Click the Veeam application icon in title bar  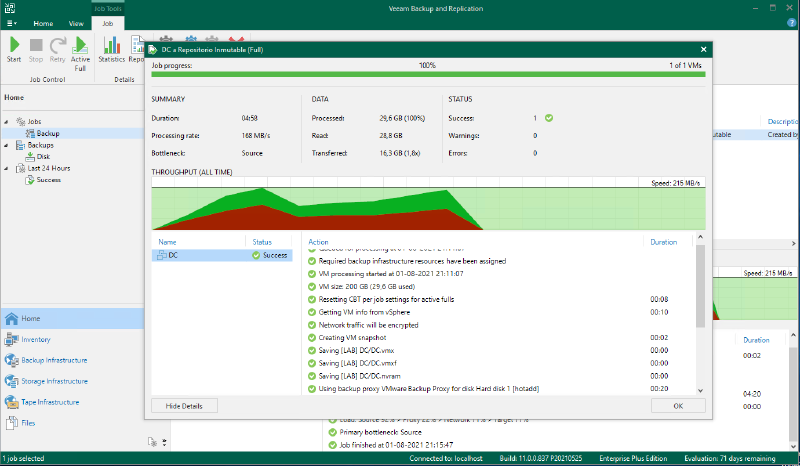point(9,8)
